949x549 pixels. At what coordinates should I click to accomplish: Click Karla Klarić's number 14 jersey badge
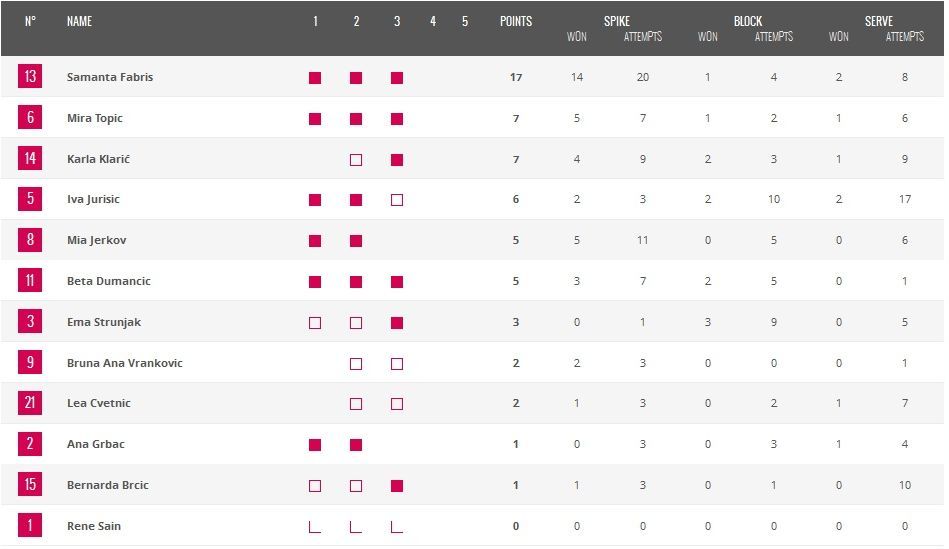pyautogui.click(x=30, y=158)
